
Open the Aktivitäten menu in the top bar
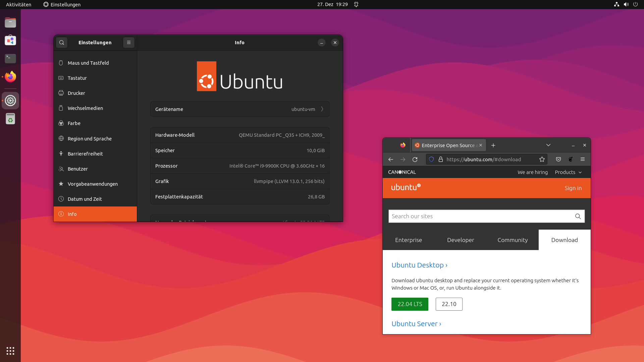click(x=19, y=4)
